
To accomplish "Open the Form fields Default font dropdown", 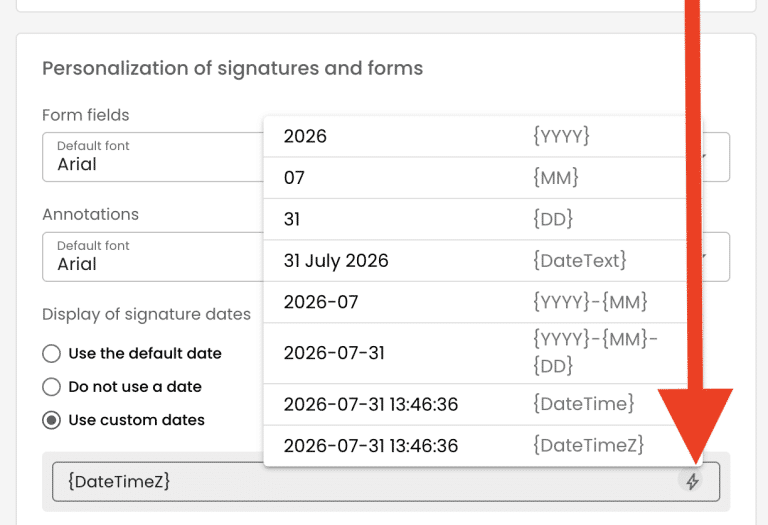I will tap(386, 157).
